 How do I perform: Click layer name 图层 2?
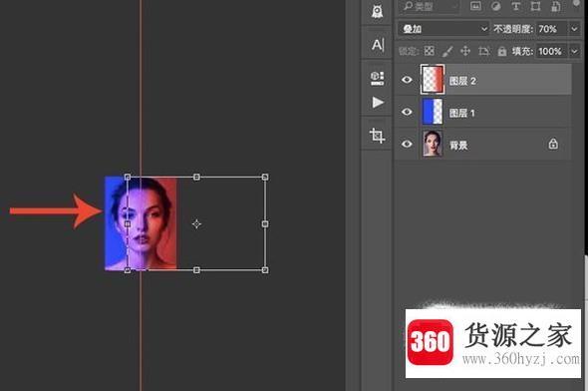click(x=462, y=81)
